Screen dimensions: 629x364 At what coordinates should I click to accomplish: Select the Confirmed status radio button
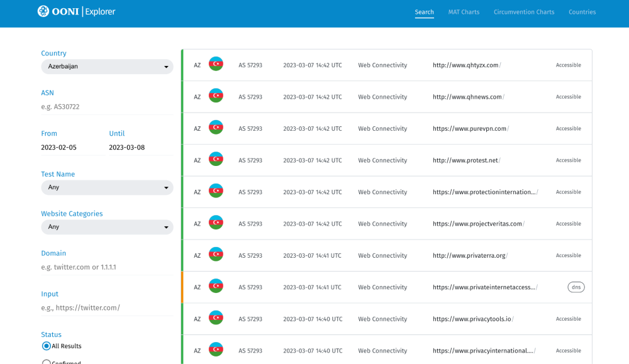click(x=47, y=361)
